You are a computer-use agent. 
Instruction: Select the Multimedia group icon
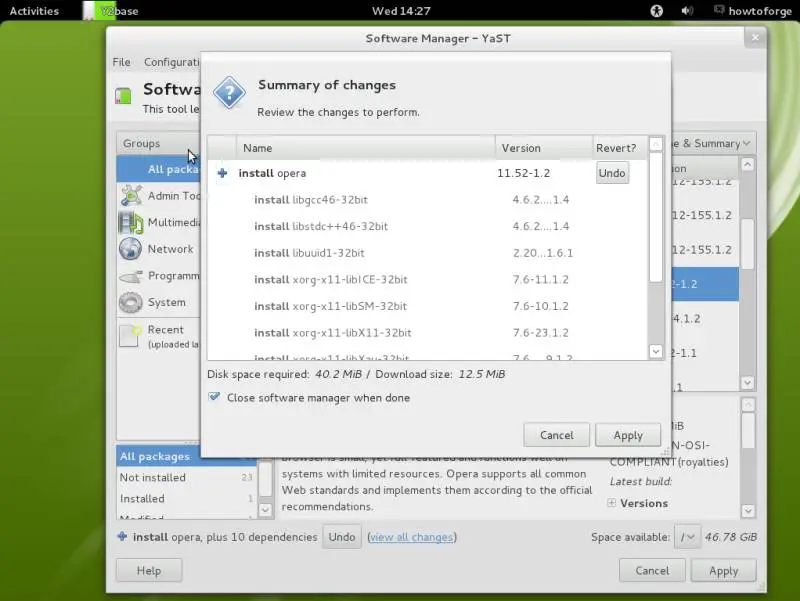pos(131,222)
